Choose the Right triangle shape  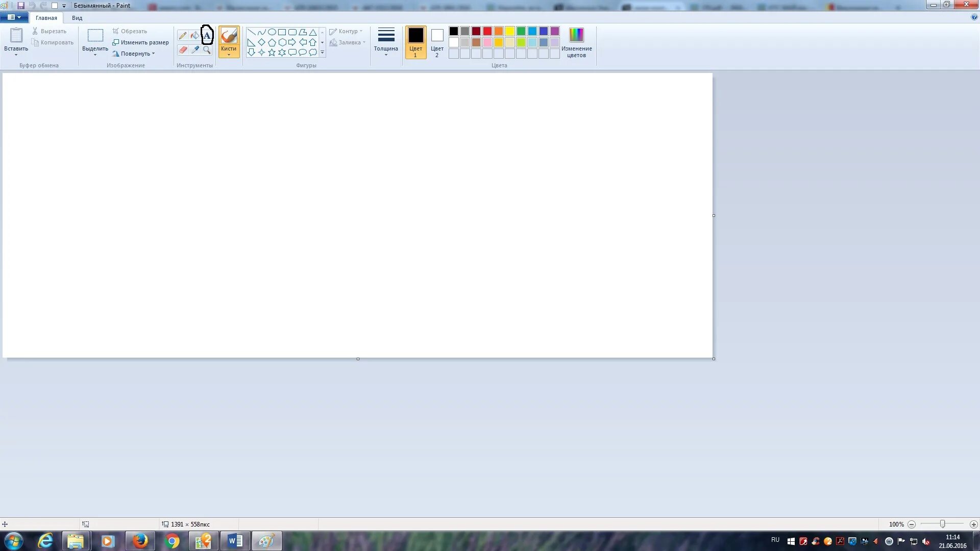tap(251, 42)
